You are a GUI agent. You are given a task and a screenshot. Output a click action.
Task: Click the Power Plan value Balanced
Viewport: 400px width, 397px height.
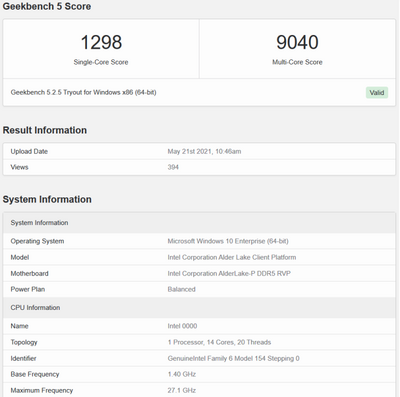[181, 289]
